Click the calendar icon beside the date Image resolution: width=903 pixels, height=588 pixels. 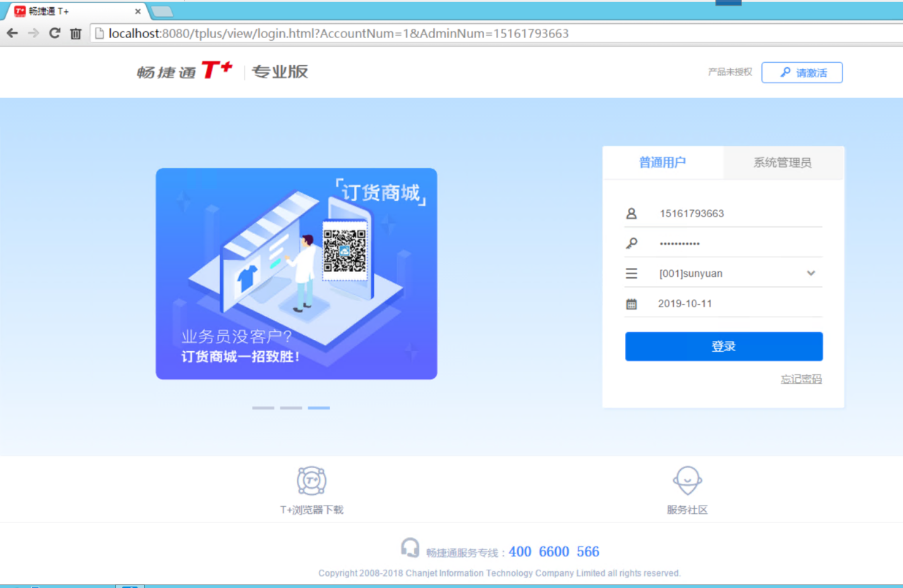[631, 304]
